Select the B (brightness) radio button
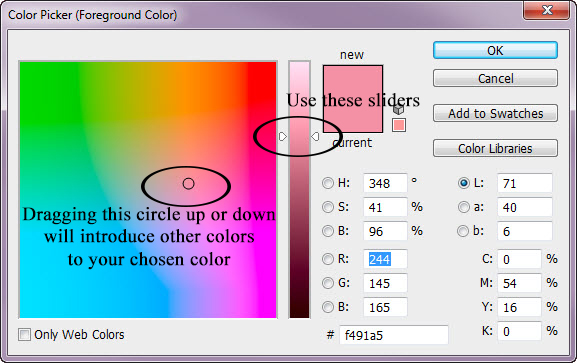The width and height of the screenshot is (577, 363). (328, 231)
